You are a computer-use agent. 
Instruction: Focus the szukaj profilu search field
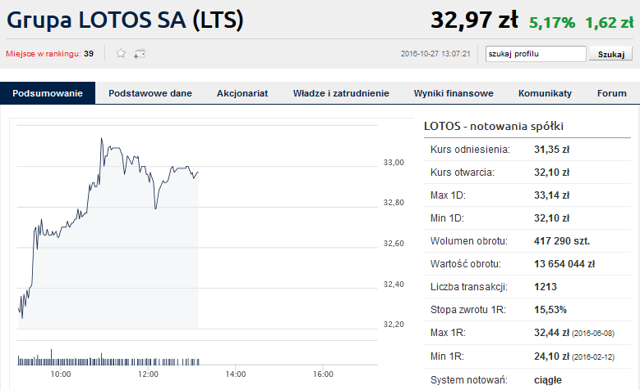coord(536,54)
